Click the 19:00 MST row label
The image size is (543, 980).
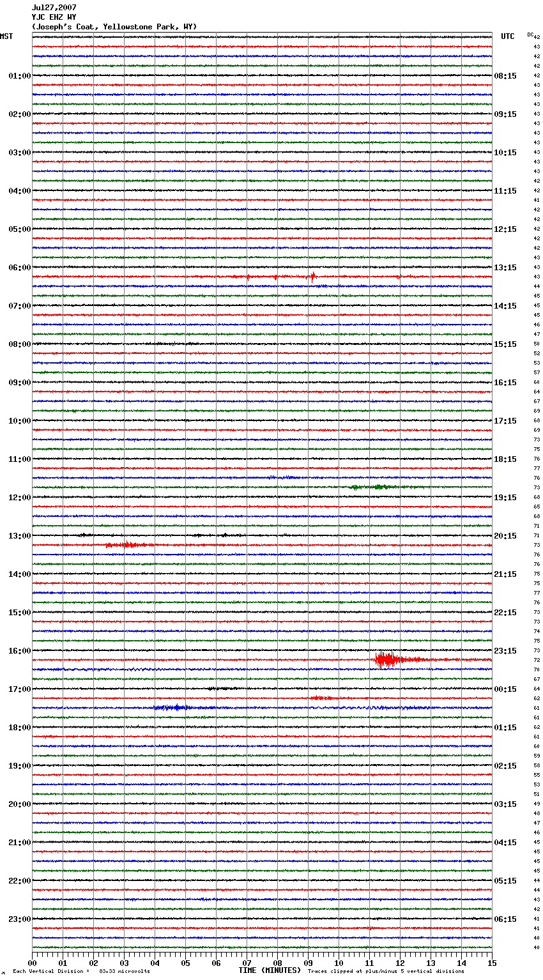coord(20,766)
